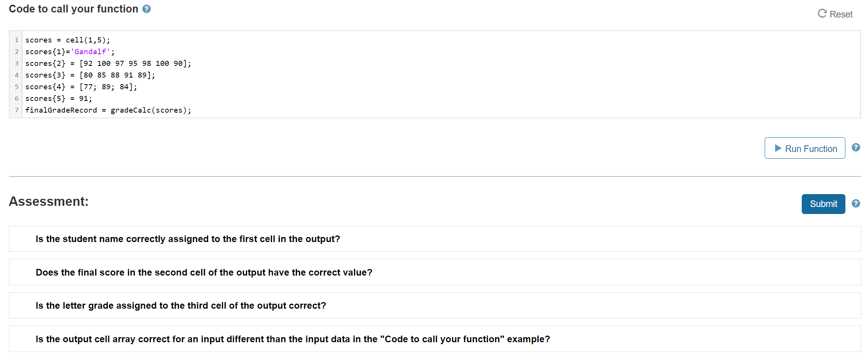Open help icon next to Submit button
868x359 pixels.
pyautogui.click(x=856, y=203)
